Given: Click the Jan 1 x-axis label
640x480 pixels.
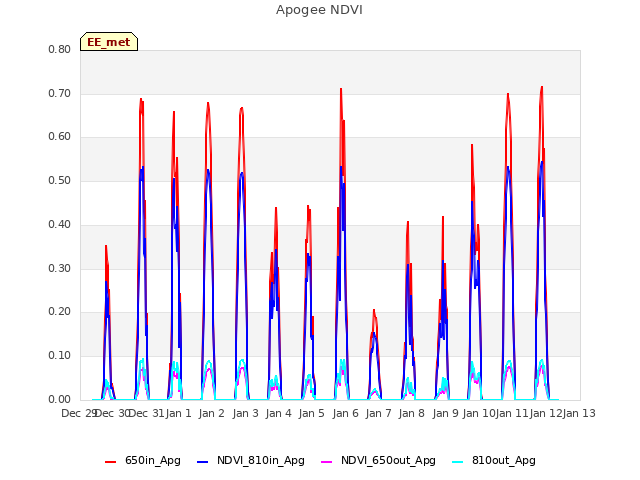Looking at the screenshot, I should coord(178,413).
